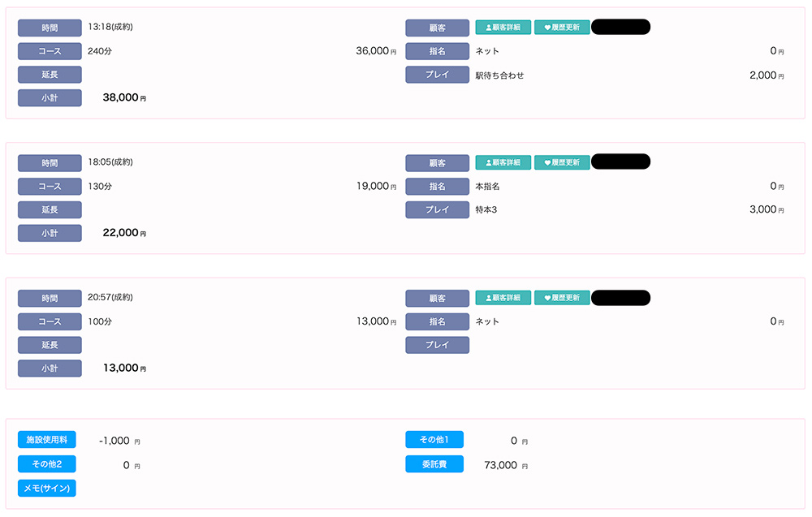This screenshot has width=812, height=517.
Task: Click コース label for the 130分 course
Action: tap(50, 187)
